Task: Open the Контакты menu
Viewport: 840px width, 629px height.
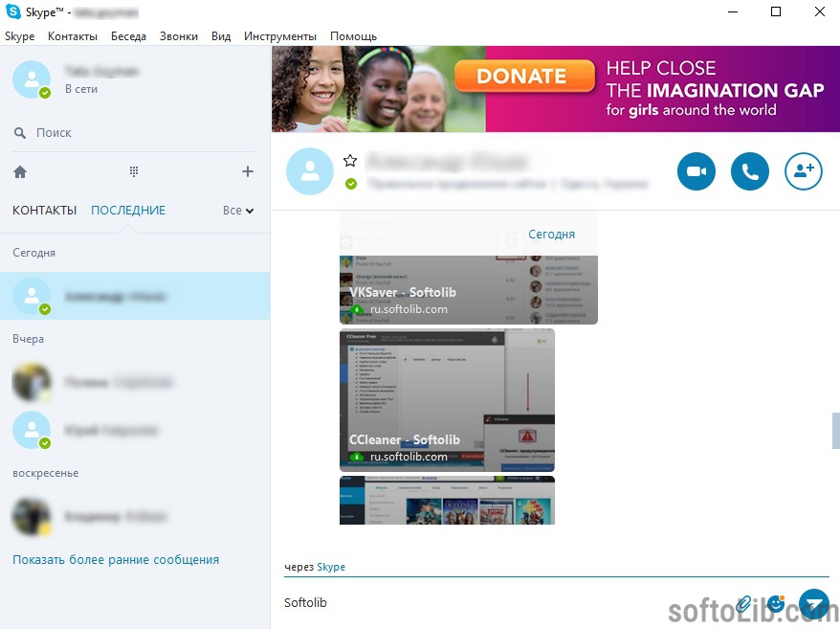Action: pyautogui.click(x=73, y=36)
